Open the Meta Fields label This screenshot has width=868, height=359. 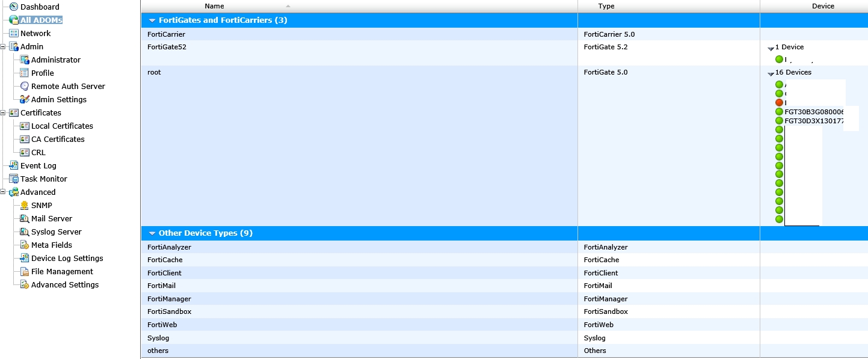(52, 245)
